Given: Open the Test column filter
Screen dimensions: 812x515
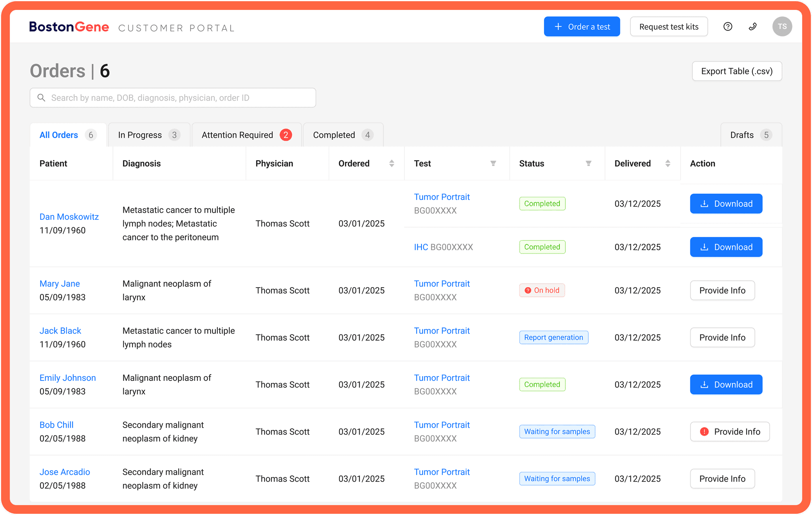Looking at the screenshot, I should click(493, 163).
